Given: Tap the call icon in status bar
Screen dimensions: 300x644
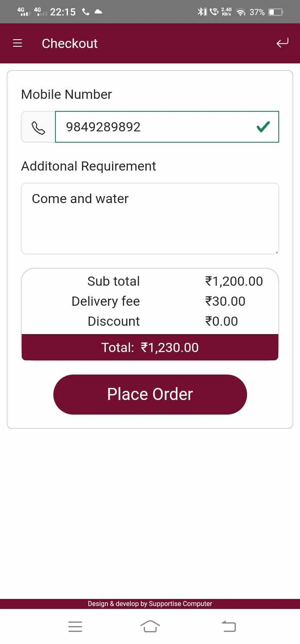Looking at the screenshot, I should click(x=86, y=12).
